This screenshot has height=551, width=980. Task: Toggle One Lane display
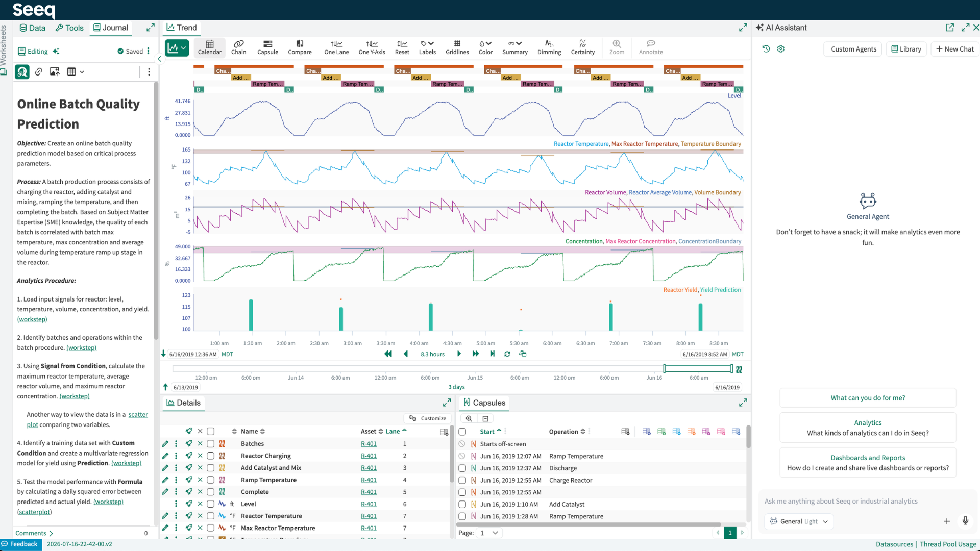coord(336,47)
